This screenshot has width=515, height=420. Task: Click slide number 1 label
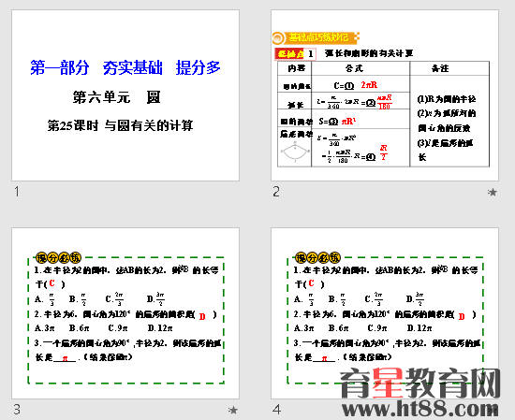[x=17, y=192]
